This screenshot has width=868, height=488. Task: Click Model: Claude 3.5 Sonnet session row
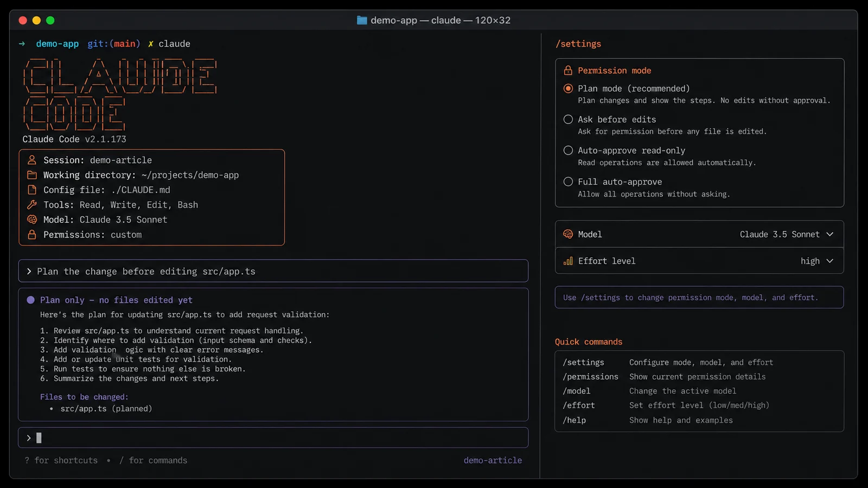click(x=105, y=220)
